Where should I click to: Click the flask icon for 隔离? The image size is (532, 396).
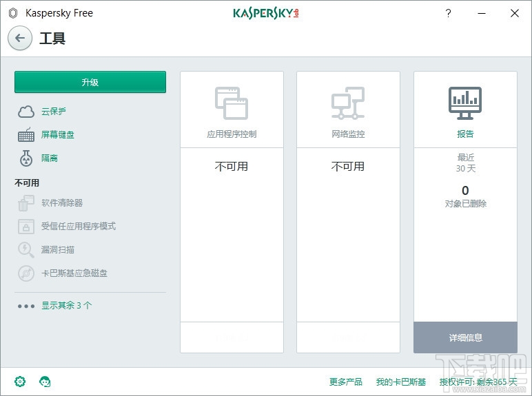[26, 158]
